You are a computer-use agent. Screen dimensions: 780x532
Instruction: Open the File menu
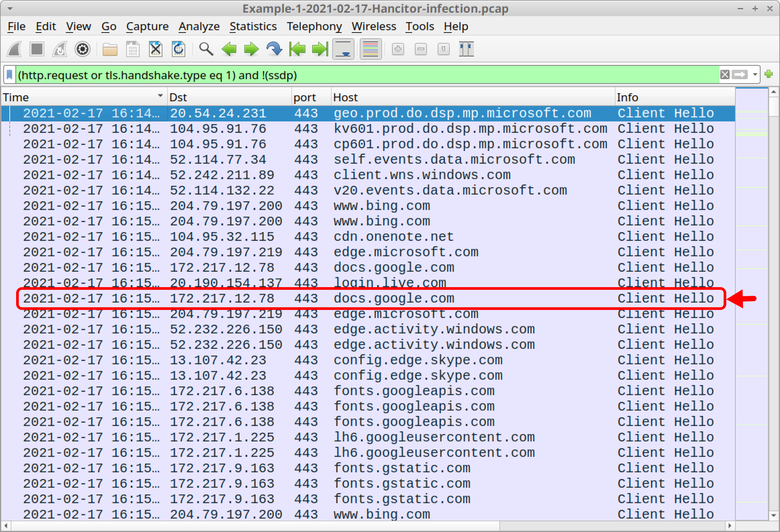(16, 26)
